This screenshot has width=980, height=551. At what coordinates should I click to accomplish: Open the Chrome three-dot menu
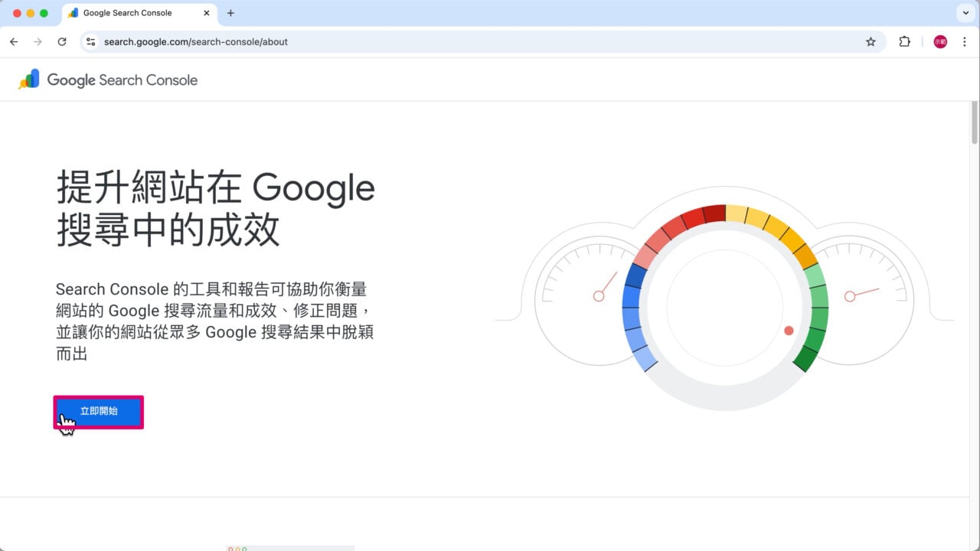pos(964,42)
